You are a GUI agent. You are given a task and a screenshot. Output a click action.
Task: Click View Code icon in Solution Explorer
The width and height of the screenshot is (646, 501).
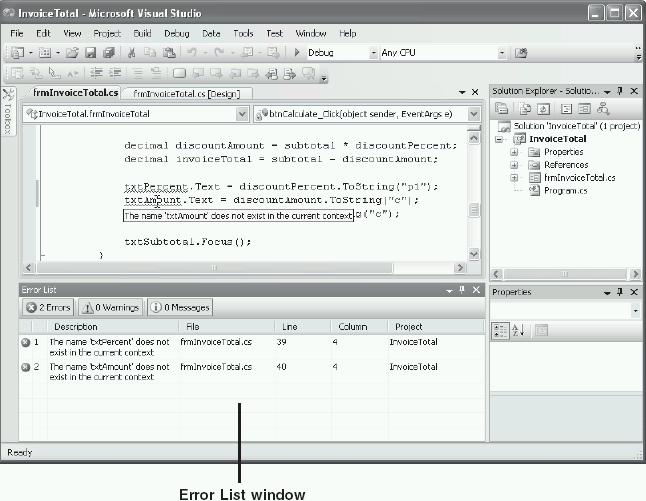pos(566,109)
